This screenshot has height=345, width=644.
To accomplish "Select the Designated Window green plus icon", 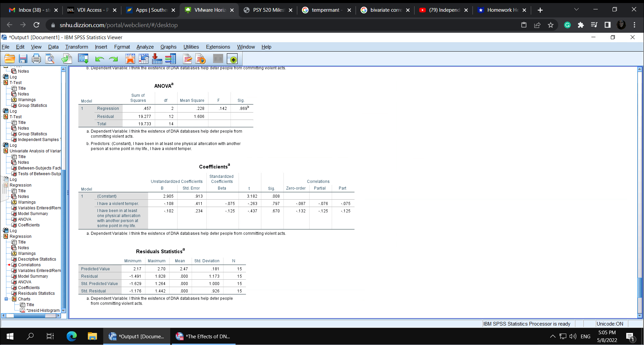I will (x=233, y=59).
